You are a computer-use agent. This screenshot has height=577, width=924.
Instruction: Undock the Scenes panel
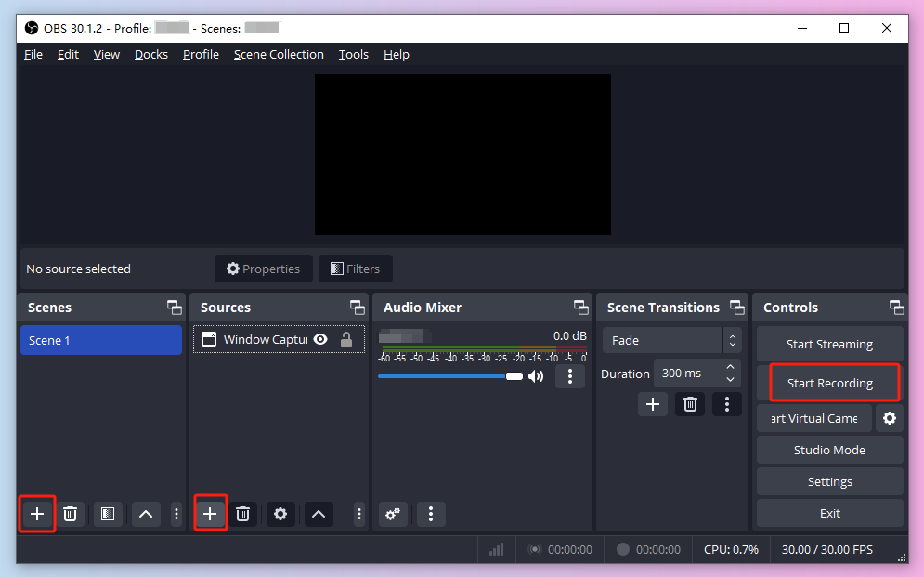pyautogui.click(x=174, y=307)
